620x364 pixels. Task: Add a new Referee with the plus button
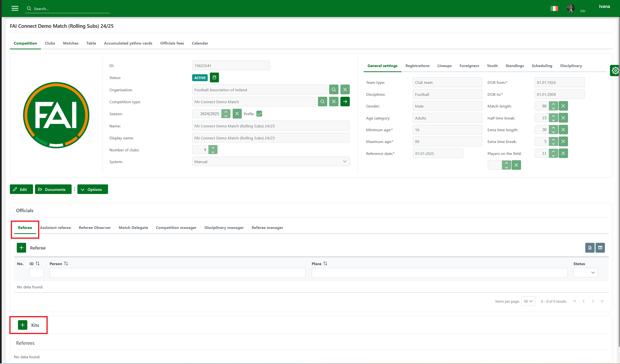click(x=21, y=248)
